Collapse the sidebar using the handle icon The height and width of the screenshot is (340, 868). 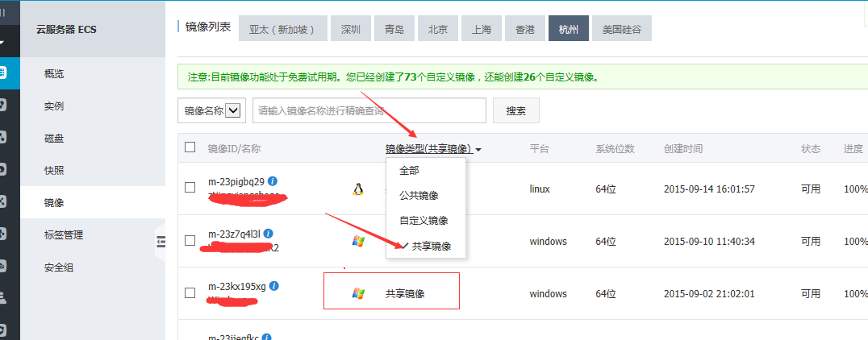click(160, 241)
